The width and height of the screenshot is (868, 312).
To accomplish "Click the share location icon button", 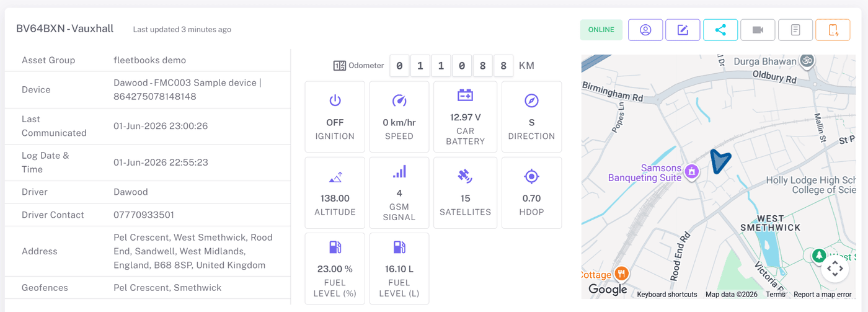I will coord(720,30).
